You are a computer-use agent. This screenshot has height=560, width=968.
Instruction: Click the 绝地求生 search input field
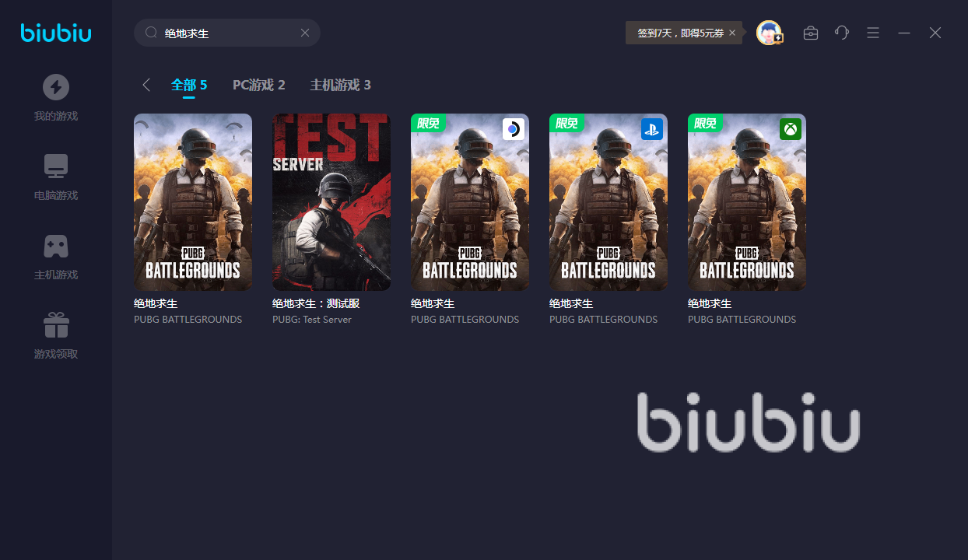(227, 33)
